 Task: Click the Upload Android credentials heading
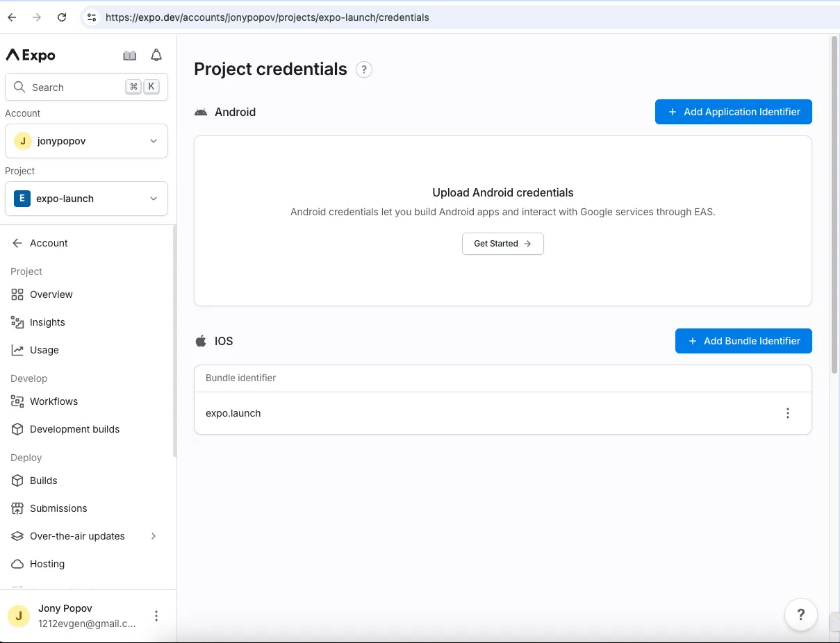pos(503,192)
